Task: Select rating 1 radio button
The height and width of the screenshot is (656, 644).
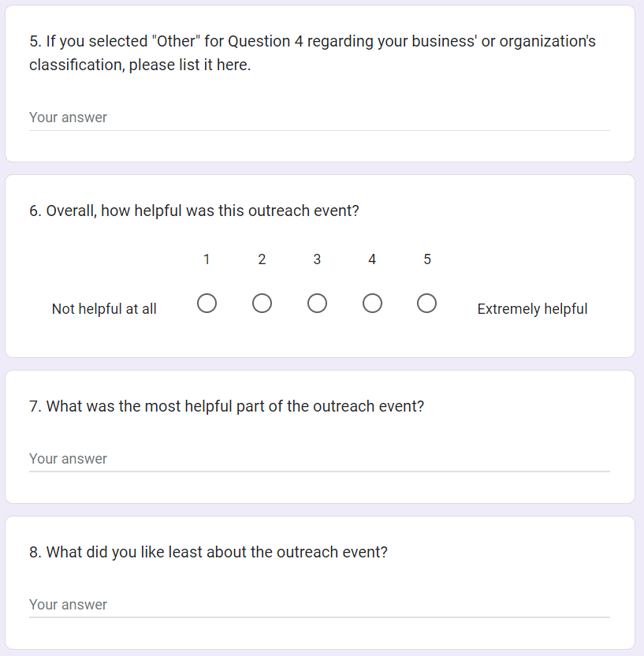Action: pyautogui.click(x=207, y=304)
